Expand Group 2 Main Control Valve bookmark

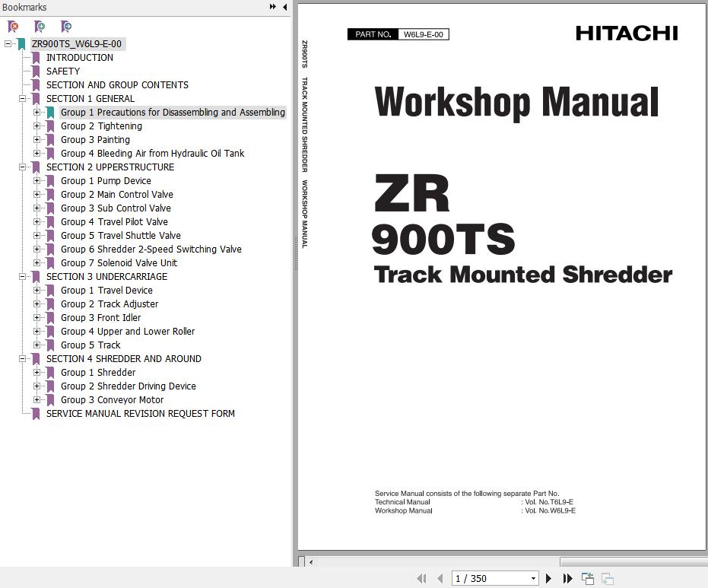pos(37,194)
